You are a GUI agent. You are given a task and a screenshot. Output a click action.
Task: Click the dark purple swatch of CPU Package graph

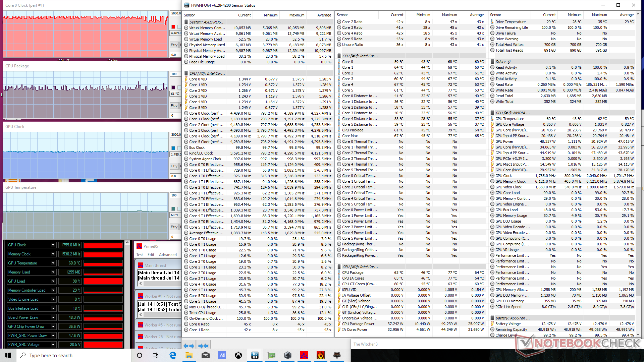coord(173,87)
